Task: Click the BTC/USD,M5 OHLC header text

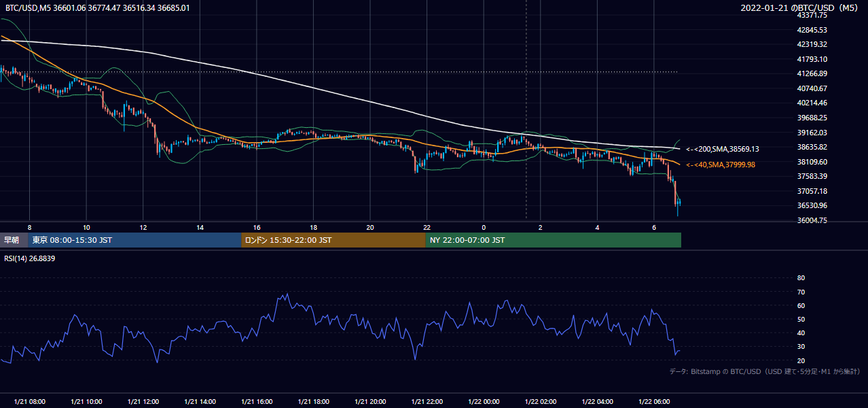Action: click(98, 8)
